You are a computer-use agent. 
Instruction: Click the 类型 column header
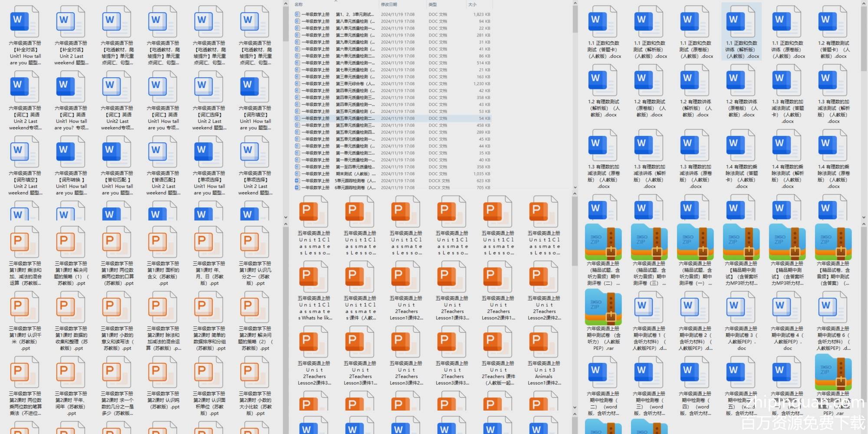pos(433,4)
